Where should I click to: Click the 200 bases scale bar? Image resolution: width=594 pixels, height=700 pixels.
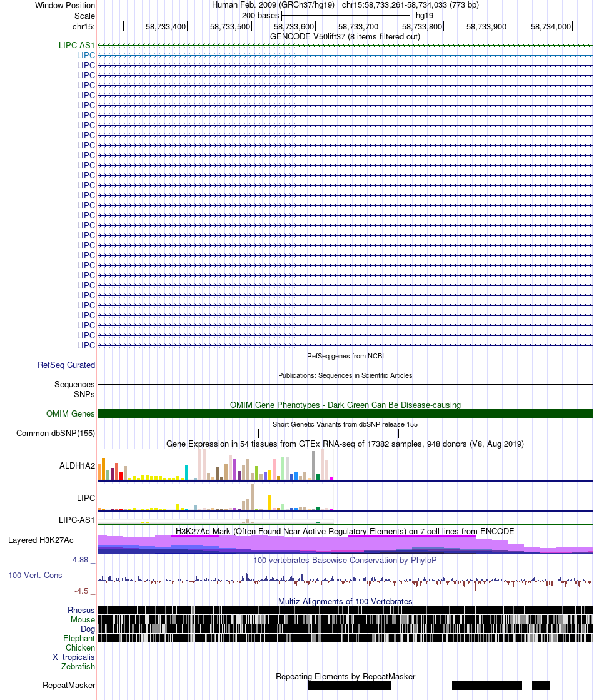pos(346,16)
